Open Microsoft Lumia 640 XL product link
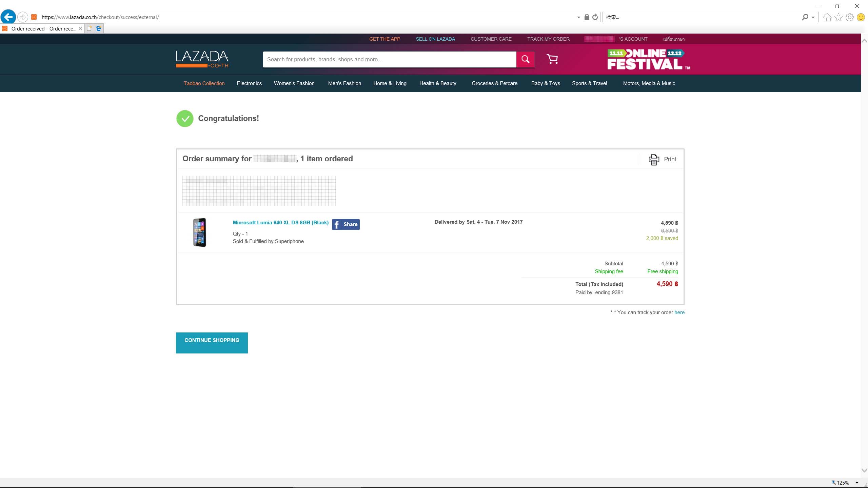The height and width of the screenshot is (488, 868). [280, 223]
